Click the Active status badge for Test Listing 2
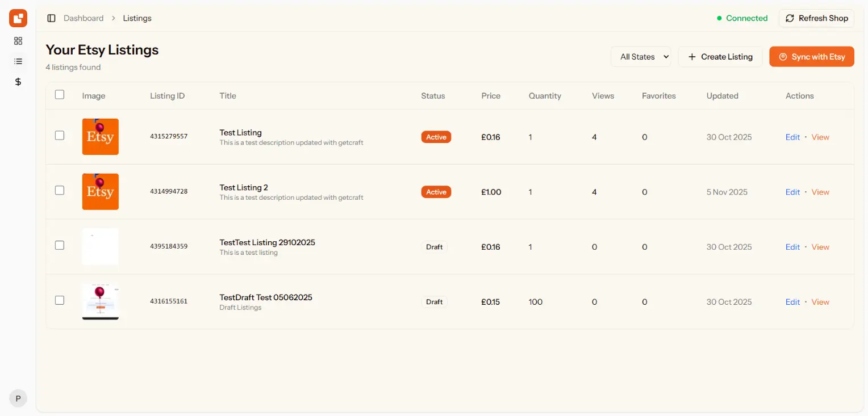The image size is (868, 416). click(x=436, y=192)
